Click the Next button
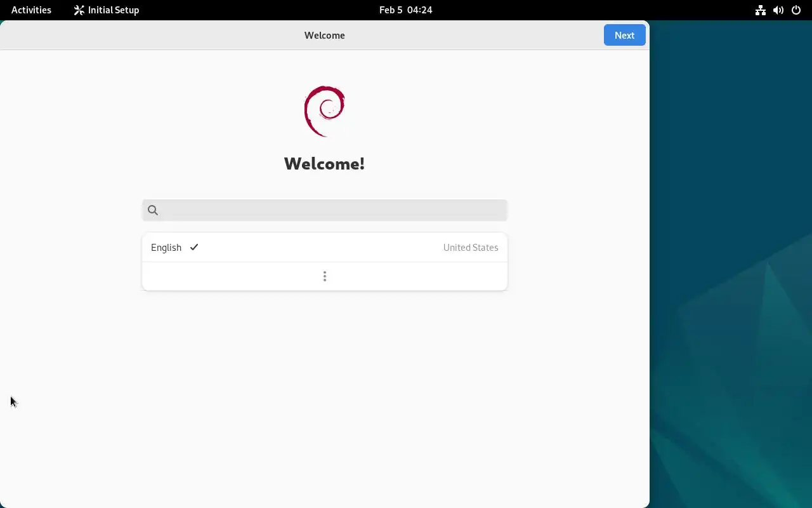 pyautogui.click(x=624, y=36)
